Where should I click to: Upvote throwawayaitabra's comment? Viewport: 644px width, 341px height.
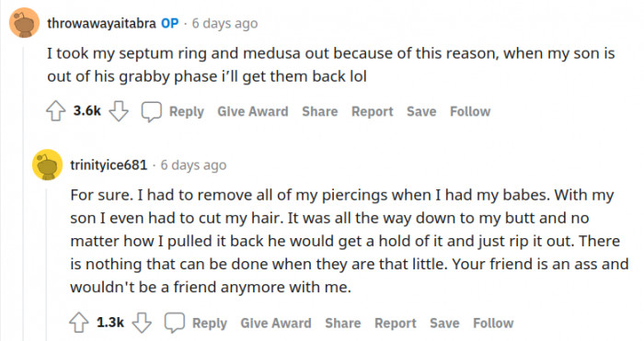[56, 111]
